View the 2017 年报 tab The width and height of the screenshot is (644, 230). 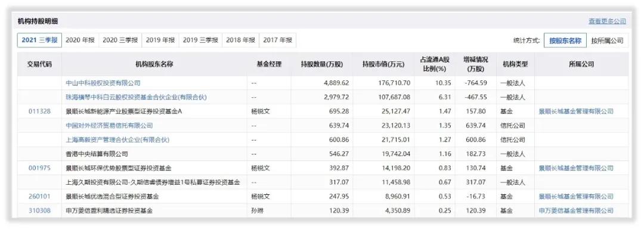click(278, 41)
